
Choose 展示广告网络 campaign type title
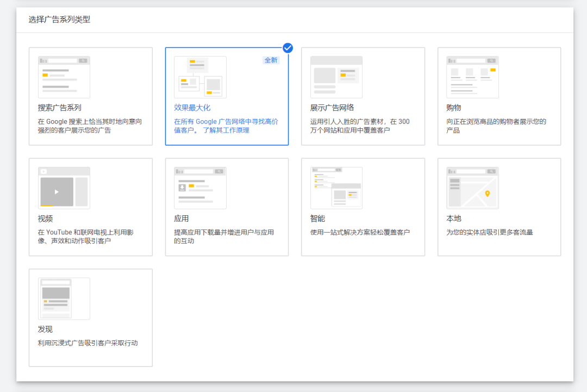click(332, 108)
